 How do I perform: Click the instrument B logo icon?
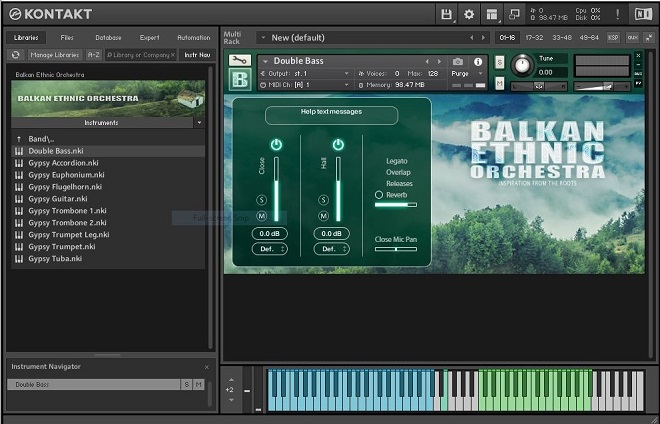(240, 79)
